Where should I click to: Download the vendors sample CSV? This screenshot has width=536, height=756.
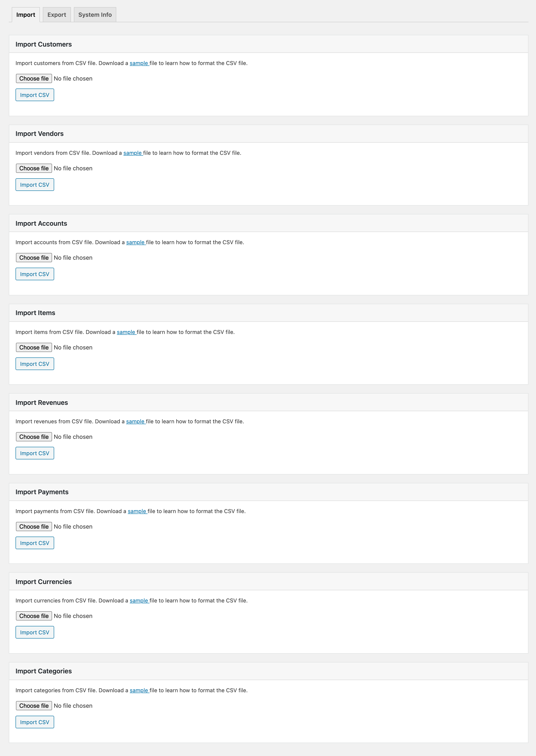click(x=133, y=153)
